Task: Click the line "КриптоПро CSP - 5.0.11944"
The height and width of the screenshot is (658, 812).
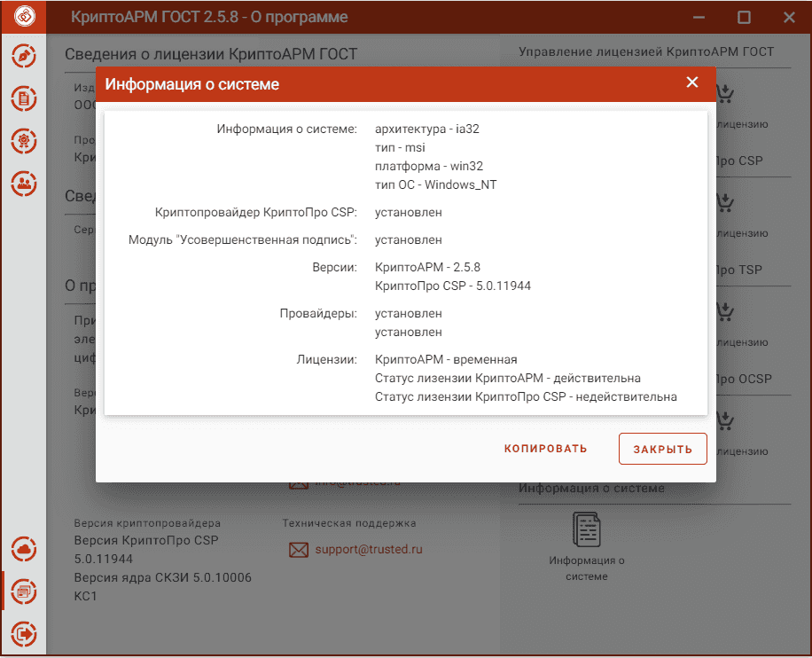Action: [453, 286]
